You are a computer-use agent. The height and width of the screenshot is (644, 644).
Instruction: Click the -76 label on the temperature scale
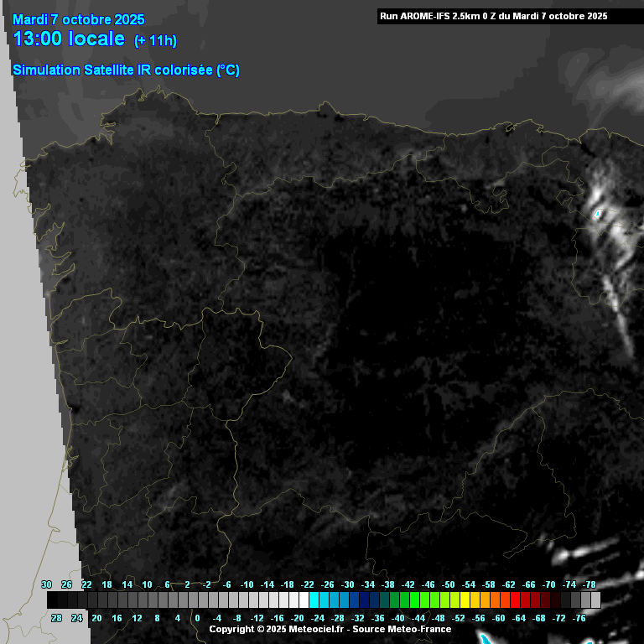(578, 618)
